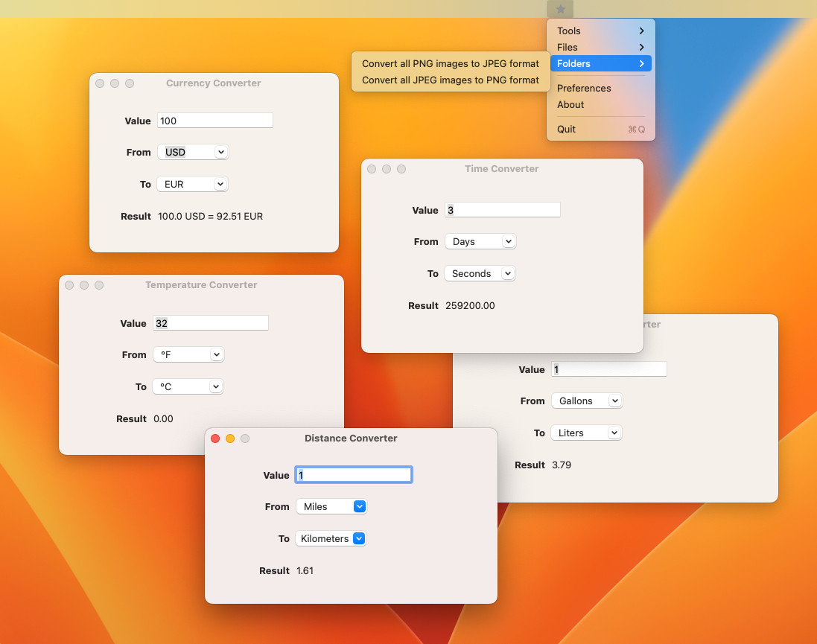Choose Convert all JPEG images to PNG format
The width and height of the screenshot is (817, 644).
(x=450, y=80)
